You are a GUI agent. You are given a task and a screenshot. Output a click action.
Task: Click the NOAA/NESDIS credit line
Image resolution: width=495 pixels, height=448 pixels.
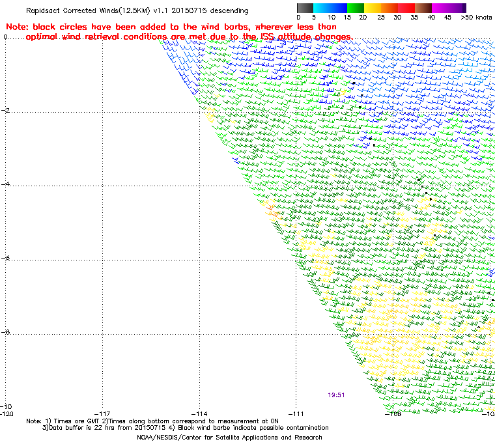[x=229, y=438]
